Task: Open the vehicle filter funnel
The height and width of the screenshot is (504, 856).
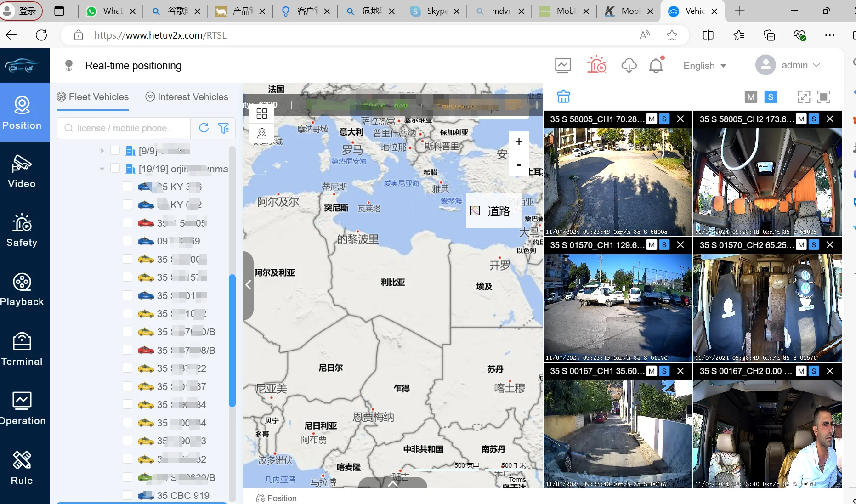Action: point(223,128)
